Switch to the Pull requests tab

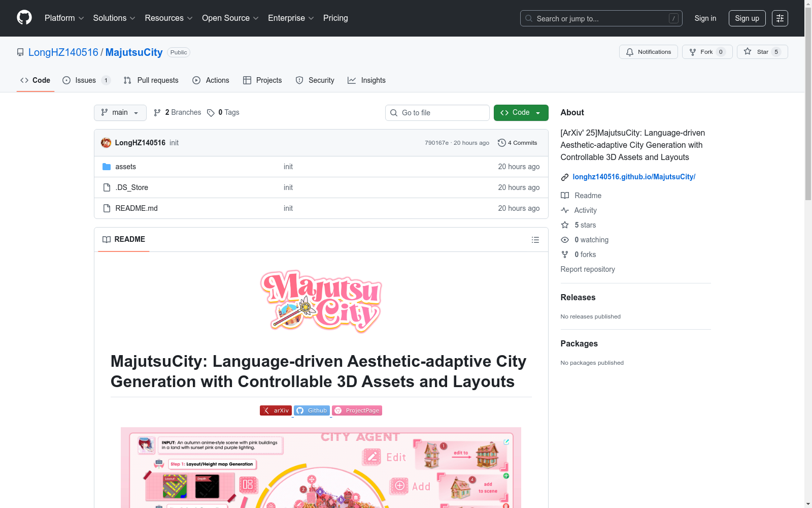pyautogui.click(x=151, y=80)
